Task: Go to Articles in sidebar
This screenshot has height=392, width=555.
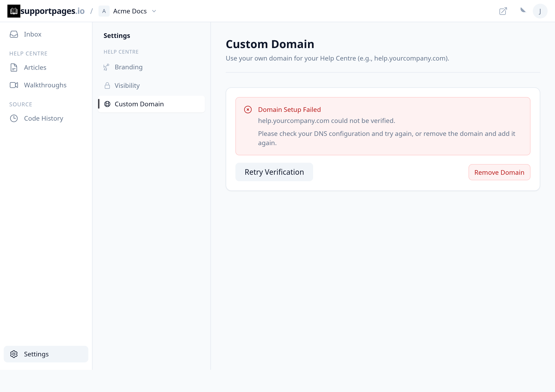Action: (46, 68)
